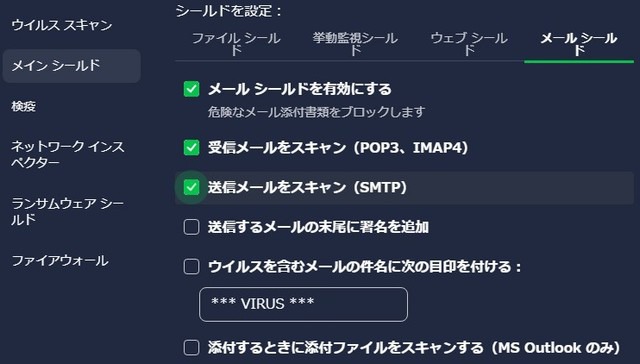Click the 送信メールをスキャン (SMTP) label text

click(x=307, y=187)
